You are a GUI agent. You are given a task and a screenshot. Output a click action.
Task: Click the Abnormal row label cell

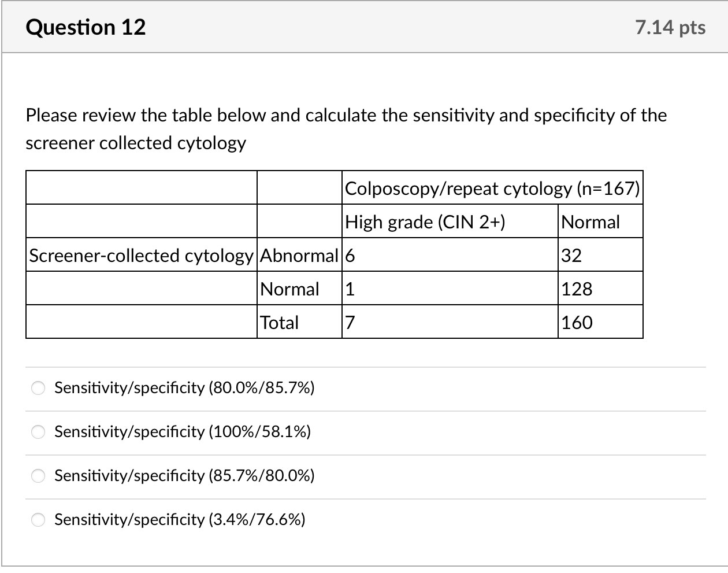pyautogui.click(x=299, y=255)
